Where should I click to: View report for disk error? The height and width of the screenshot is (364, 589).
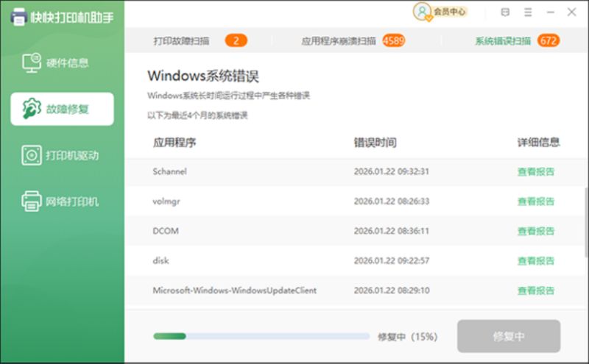click(x=535, y=261)
